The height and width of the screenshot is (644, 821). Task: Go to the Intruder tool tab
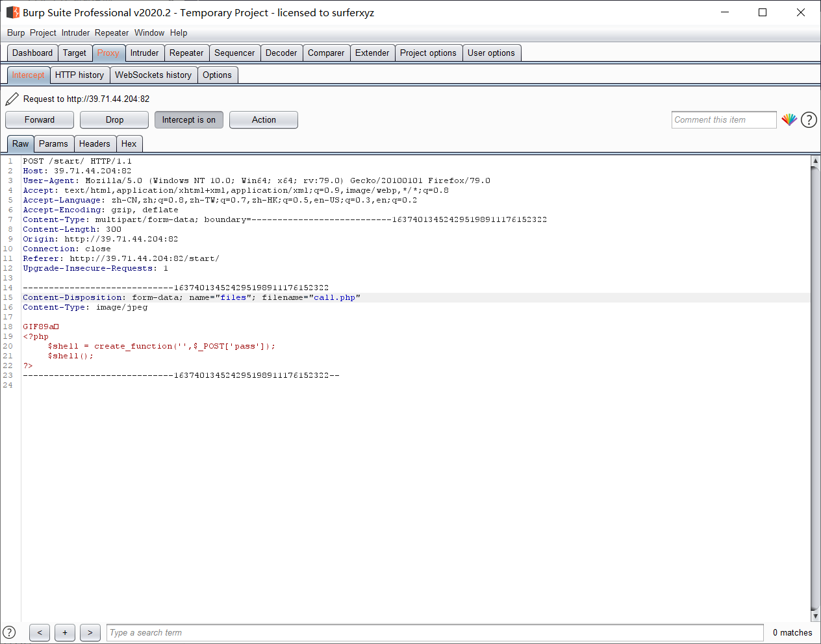tap(144, 53)
